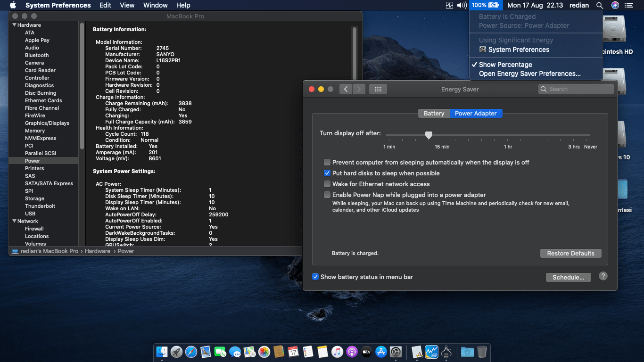Screen dimensions: 644x362
Task: Open Maps from the Dock
Action: [249, 352]
